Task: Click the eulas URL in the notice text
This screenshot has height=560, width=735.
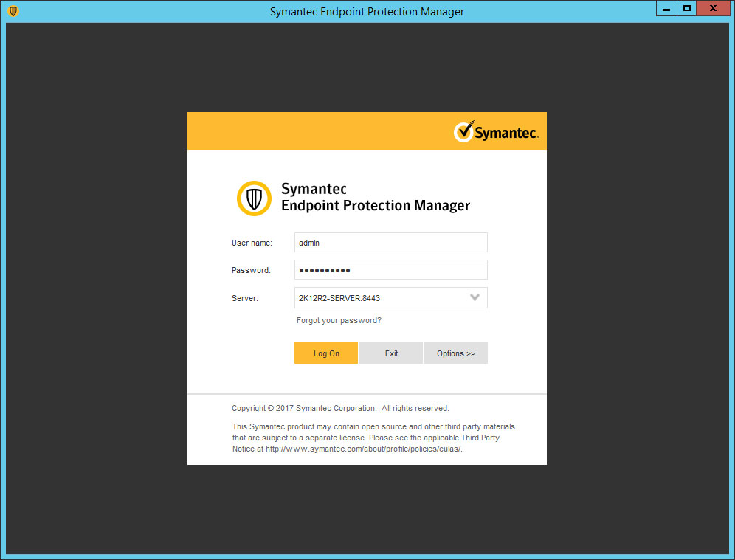Action: (x=364, y=449)
